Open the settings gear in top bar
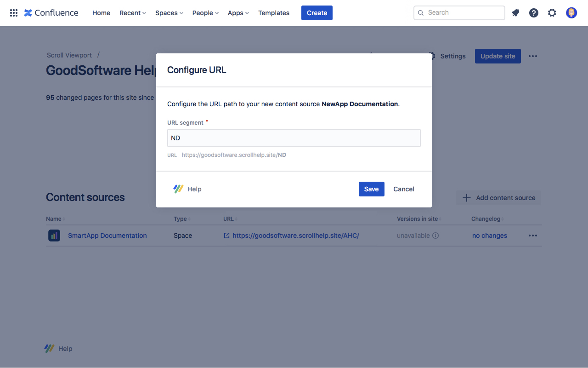Screen dimensions: 588x368 click(552, 13)
